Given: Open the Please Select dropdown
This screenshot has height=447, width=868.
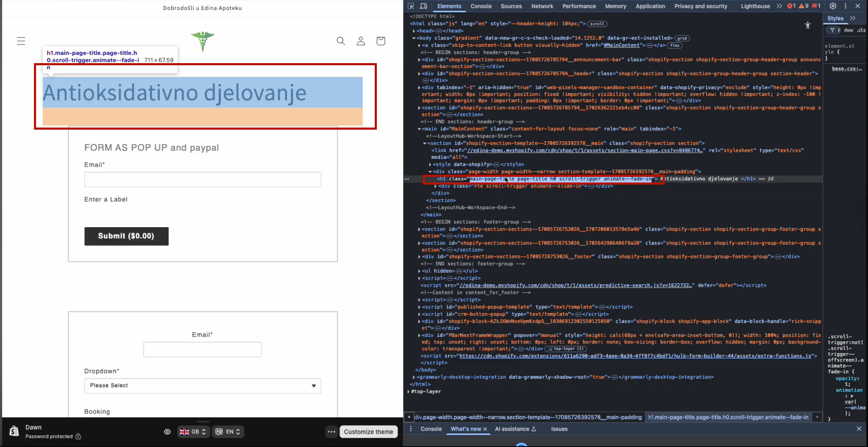Looking at the screenshot, I should point(203,386).
